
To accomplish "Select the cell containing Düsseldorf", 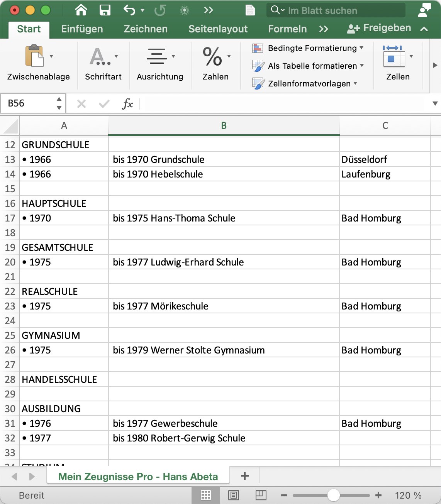I will click(x=385, y=159).
